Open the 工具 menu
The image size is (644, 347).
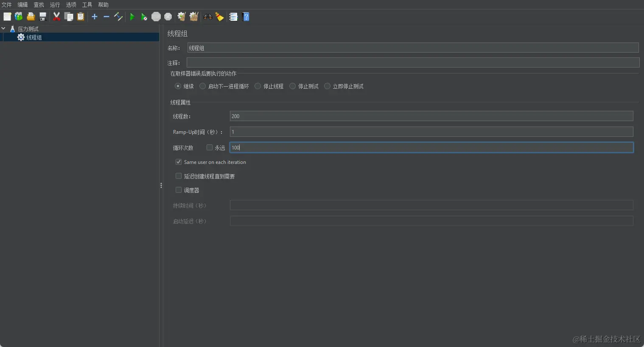[87, 5]
